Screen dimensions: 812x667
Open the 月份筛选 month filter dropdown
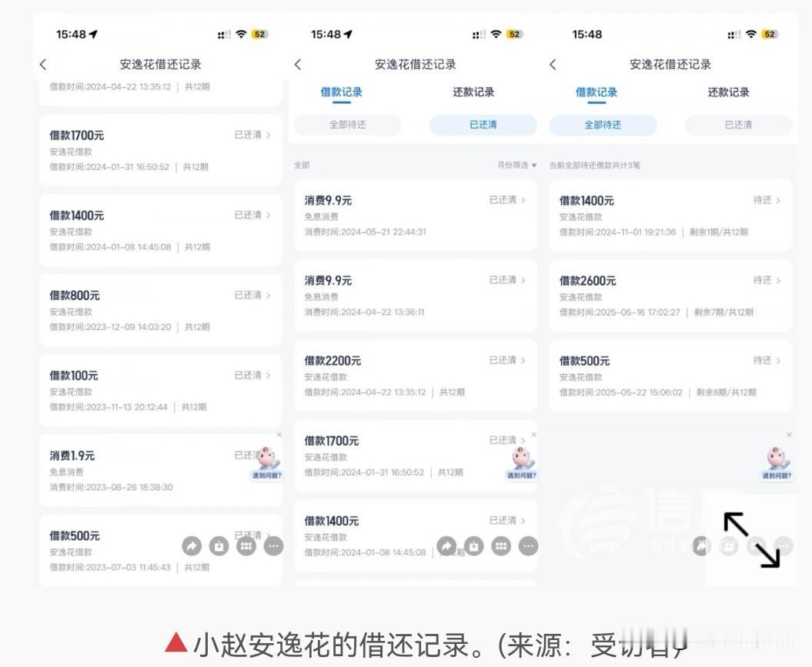coord(516,165)
